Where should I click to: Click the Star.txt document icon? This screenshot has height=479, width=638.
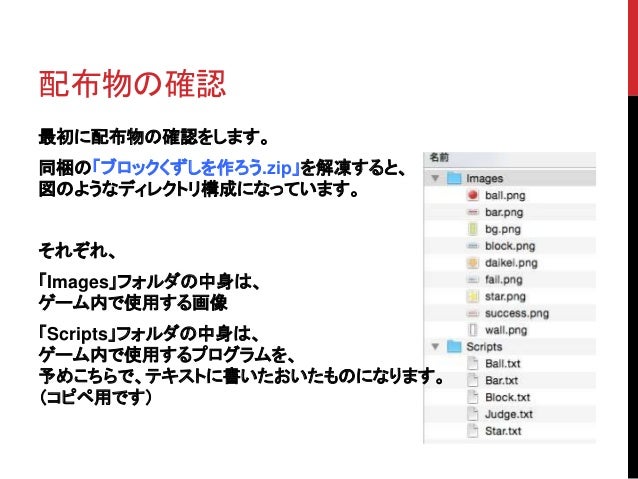[472, 431]
